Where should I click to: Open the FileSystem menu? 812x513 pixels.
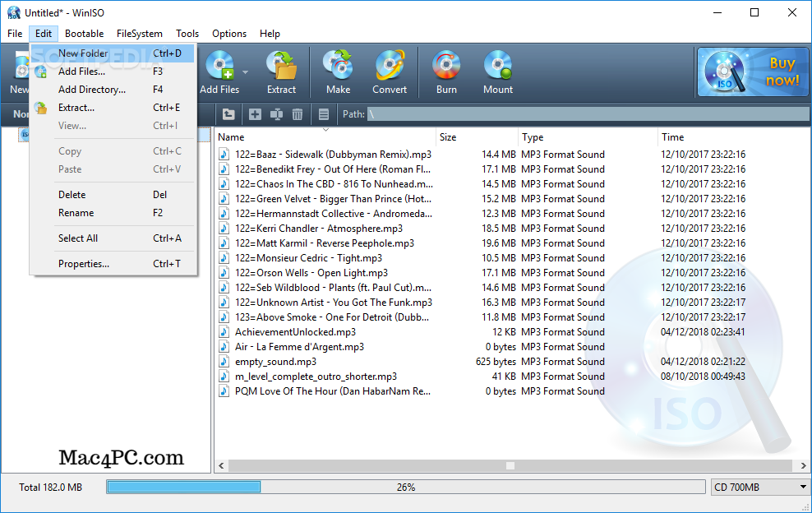click(139, 34)
